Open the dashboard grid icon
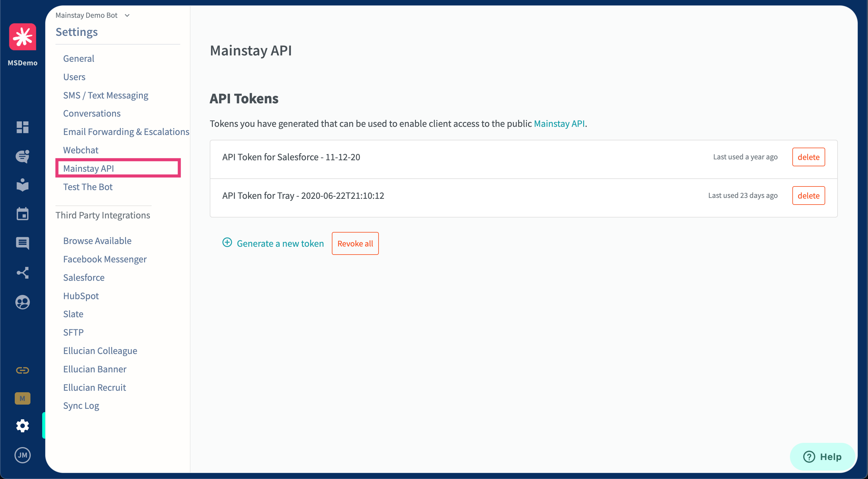Viewport: 868px width, 479px height. tap(23, 127)
